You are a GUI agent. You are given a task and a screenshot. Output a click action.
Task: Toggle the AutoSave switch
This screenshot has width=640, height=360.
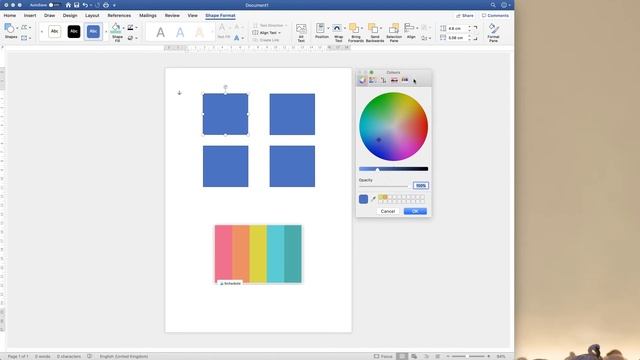(54, 5)
